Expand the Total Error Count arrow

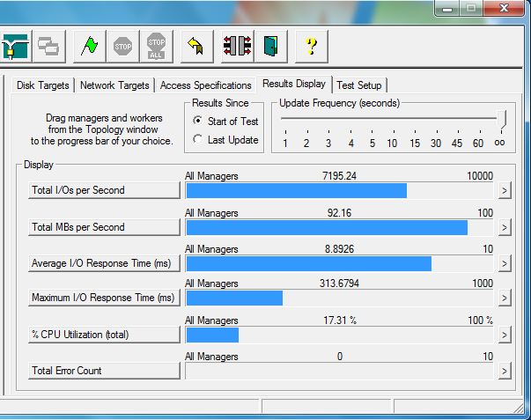click(x=505, y=372)
